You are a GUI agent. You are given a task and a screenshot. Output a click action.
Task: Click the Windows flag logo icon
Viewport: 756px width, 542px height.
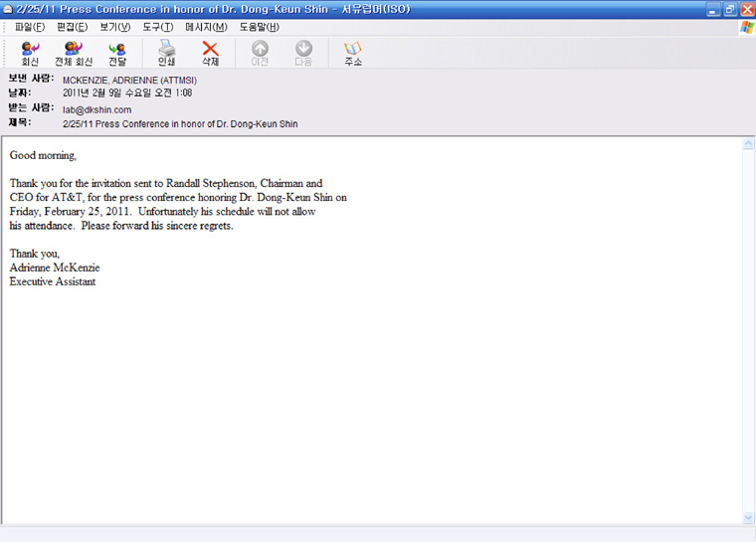click(747, 28)
